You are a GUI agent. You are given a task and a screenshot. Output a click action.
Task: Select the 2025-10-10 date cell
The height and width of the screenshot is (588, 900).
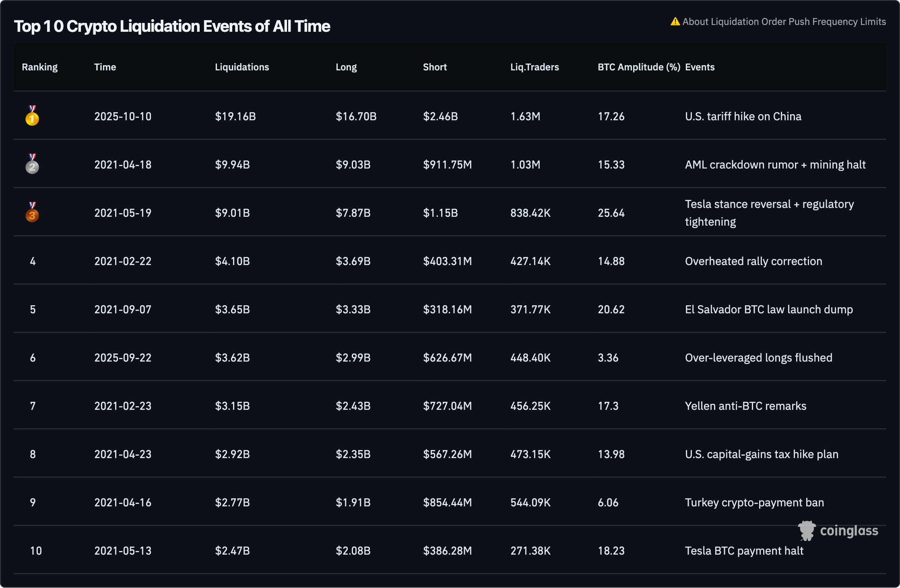point(123,117)
